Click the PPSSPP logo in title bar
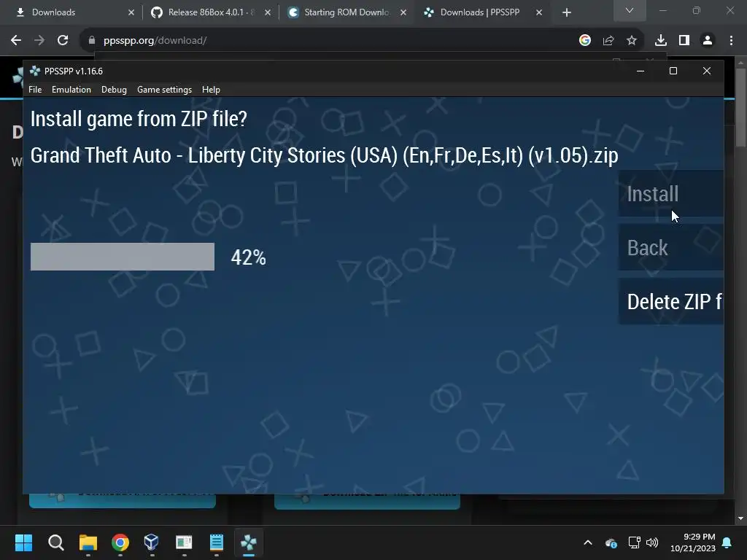This screenshot has width=747, height=560. pyautogui.click(x=35, y=71)
